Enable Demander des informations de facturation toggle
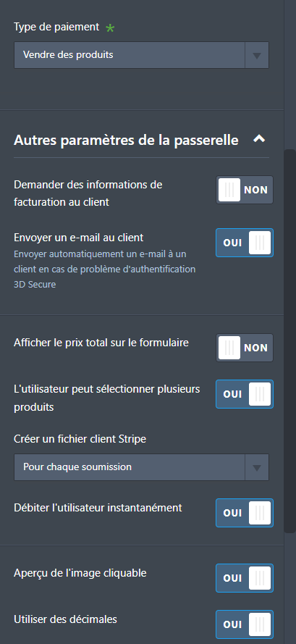The width and height of the screenshot is (296, 644). pyautogui.click(x=245, y=190)
